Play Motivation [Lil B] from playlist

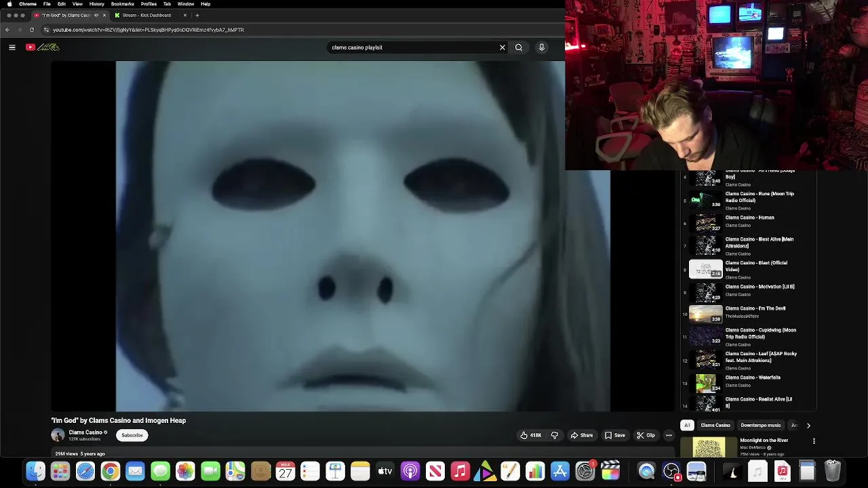pyautogui.click(x=749, y=291)
